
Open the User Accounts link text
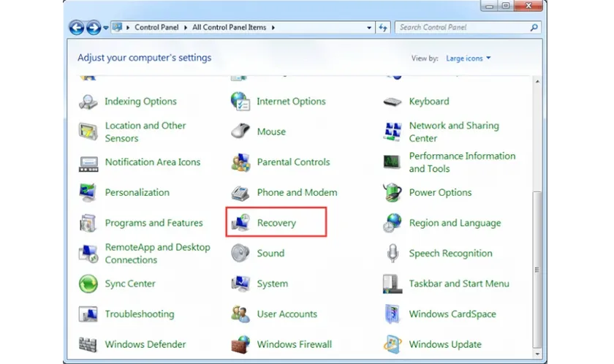287,314
